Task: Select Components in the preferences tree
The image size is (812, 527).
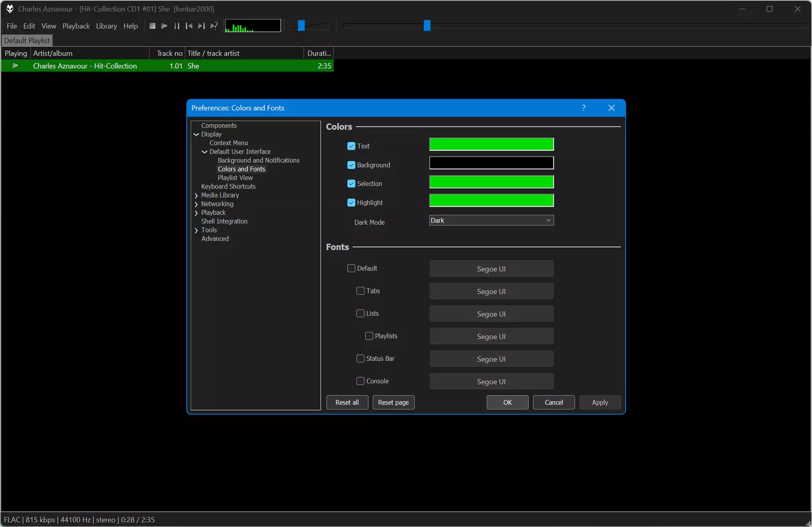Action: point(219,126)
